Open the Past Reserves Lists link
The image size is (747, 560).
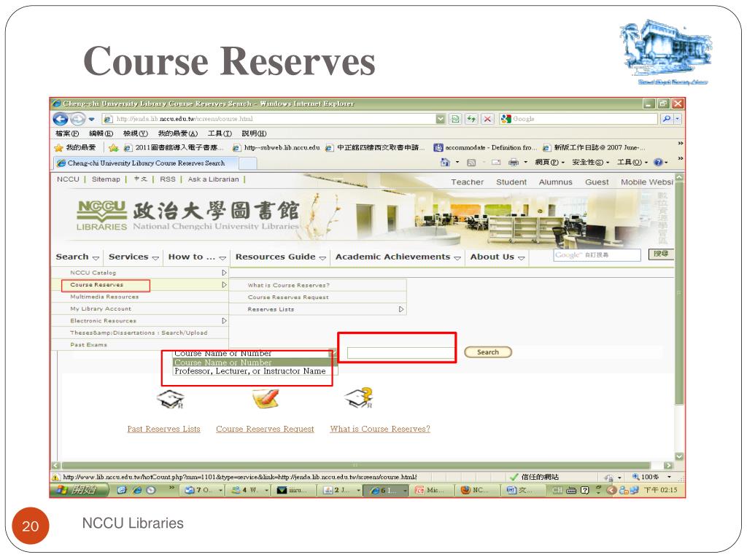pyautogui.click(x=163, y=429)
